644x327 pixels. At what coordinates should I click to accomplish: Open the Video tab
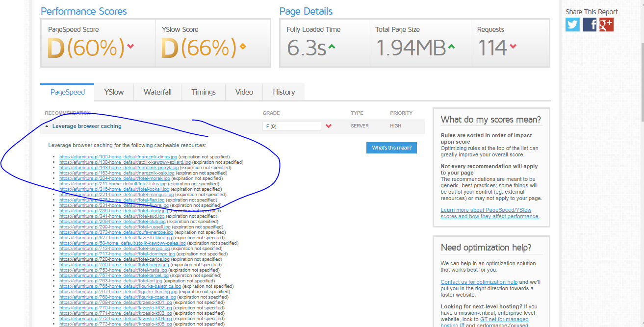pyautogui.click(x=244, y=92)
